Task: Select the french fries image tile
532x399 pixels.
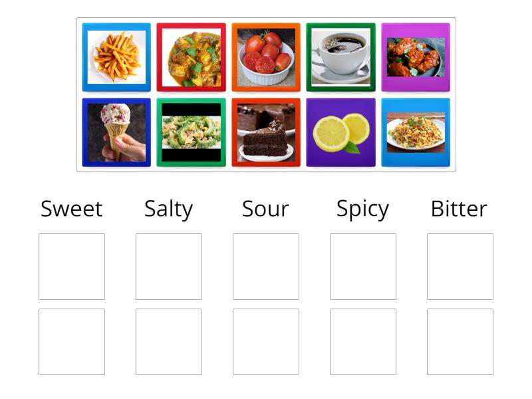Action: coord(116,57)
